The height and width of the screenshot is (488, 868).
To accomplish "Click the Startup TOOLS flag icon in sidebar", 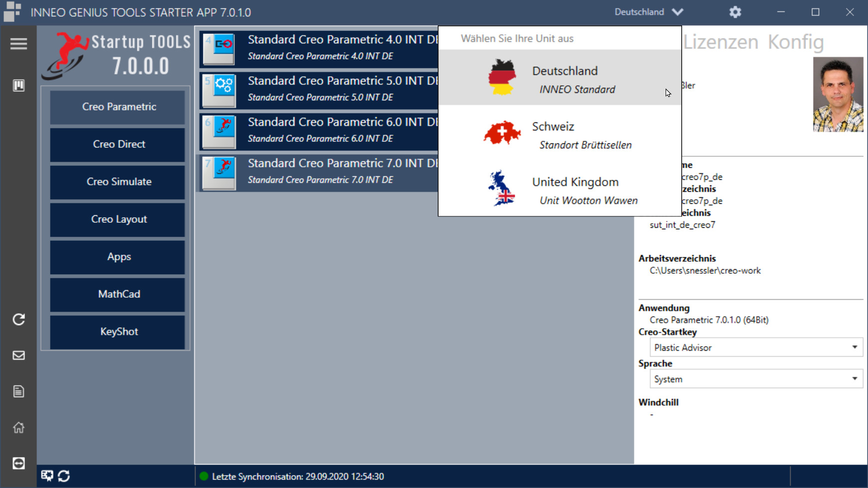I will (18, 85).
